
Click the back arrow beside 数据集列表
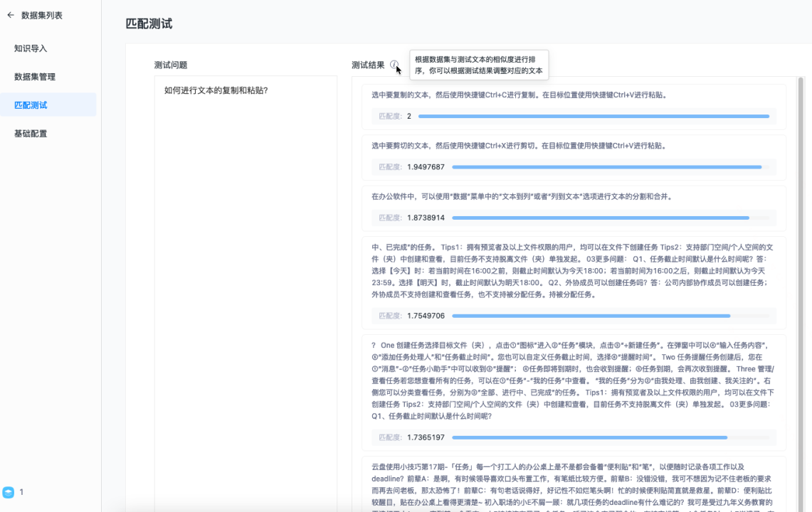pyautogui.click(x=11, y=15)
